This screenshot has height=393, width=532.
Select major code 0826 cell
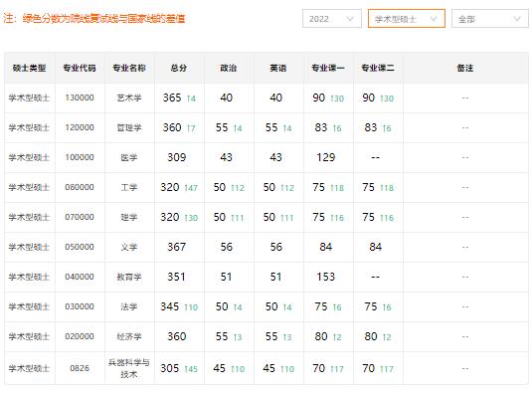[x=80, y=368]
